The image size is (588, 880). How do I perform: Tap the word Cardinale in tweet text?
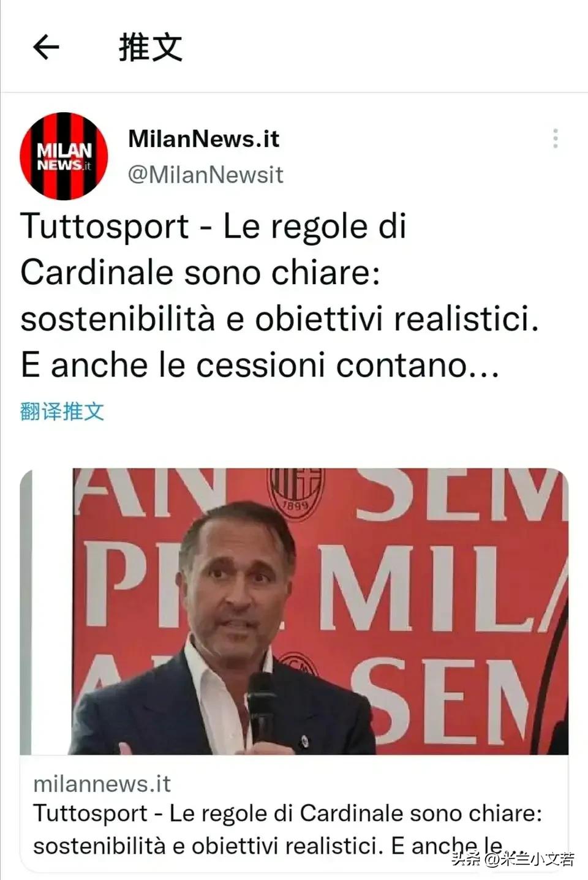(97, 273)
